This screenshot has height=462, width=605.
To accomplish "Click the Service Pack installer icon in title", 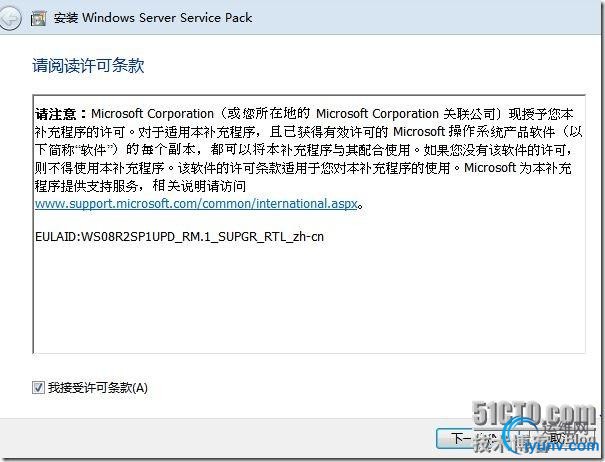I will coord(39,18).
